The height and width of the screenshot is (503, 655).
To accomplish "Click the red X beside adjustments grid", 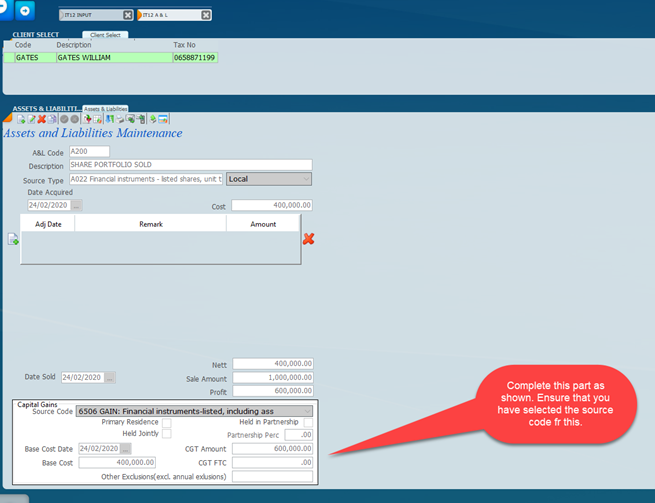I will (309, 239).
